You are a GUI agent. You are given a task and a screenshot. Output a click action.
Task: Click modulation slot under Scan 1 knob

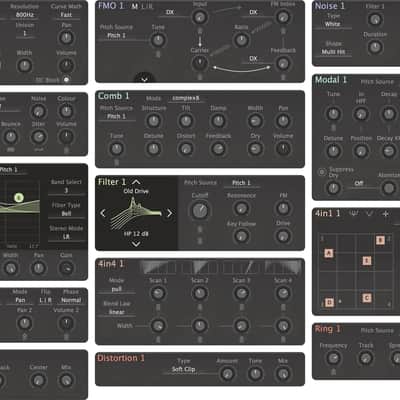158,307
